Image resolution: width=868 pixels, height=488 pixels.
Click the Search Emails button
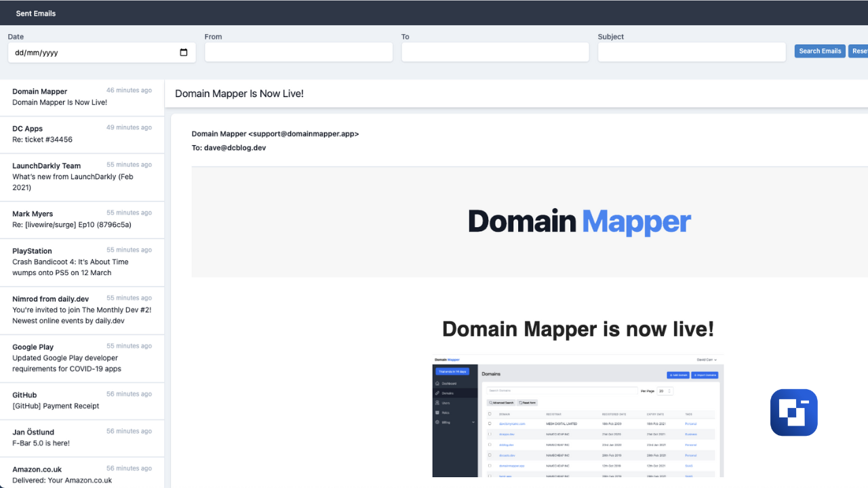click(x=819, y=51)
